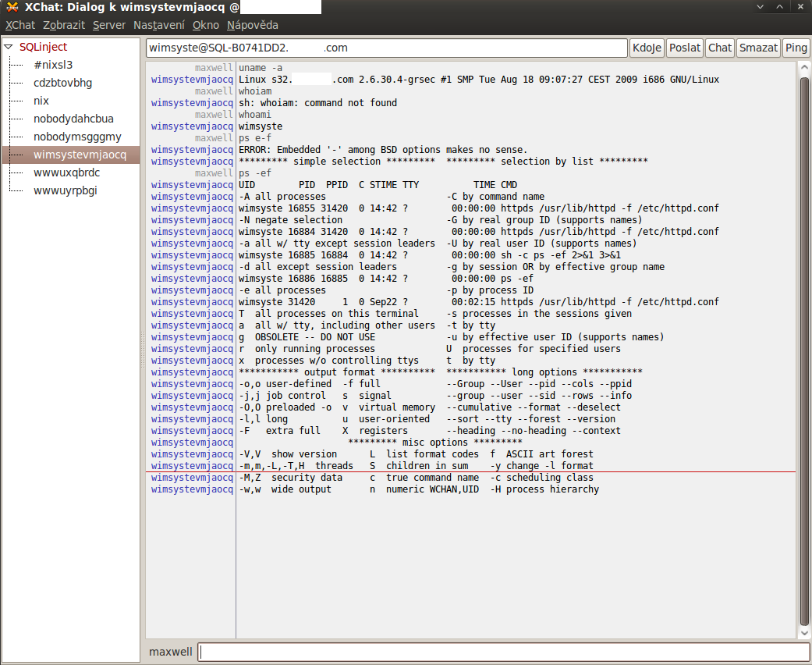Screen dimensions: 812x665
Task: Open dialog with cdzbtovbhg
Action: click(x=62, y=83)
